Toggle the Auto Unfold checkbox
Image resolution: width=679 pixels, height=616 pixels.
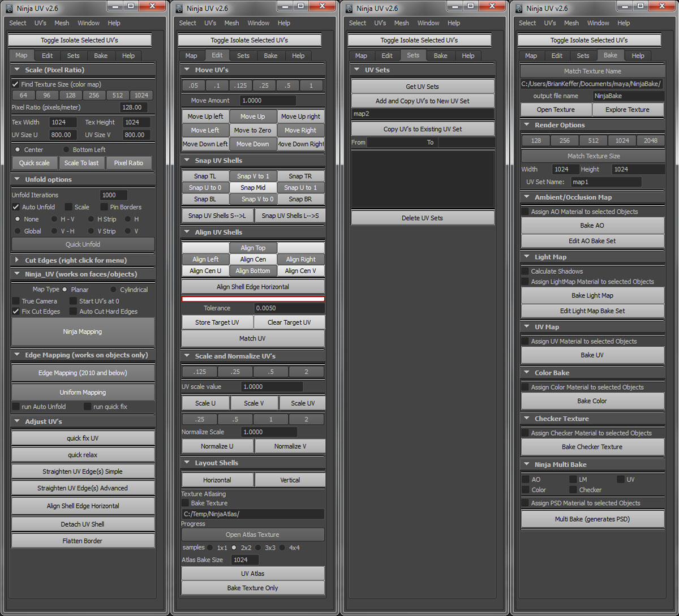click(16, 207)
